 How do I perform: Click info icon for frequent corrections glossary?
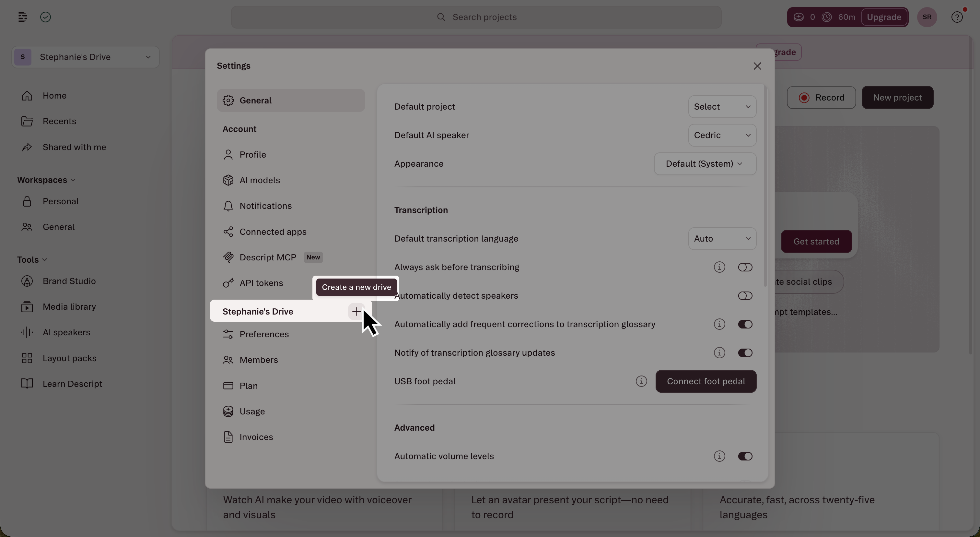tap(719, 324)
